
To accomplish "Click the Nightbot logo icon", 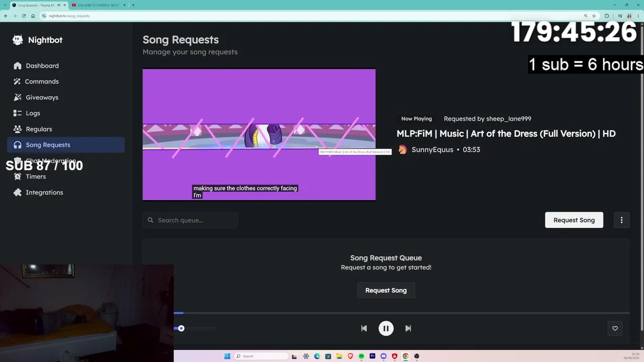I will [x=18, y=40].
